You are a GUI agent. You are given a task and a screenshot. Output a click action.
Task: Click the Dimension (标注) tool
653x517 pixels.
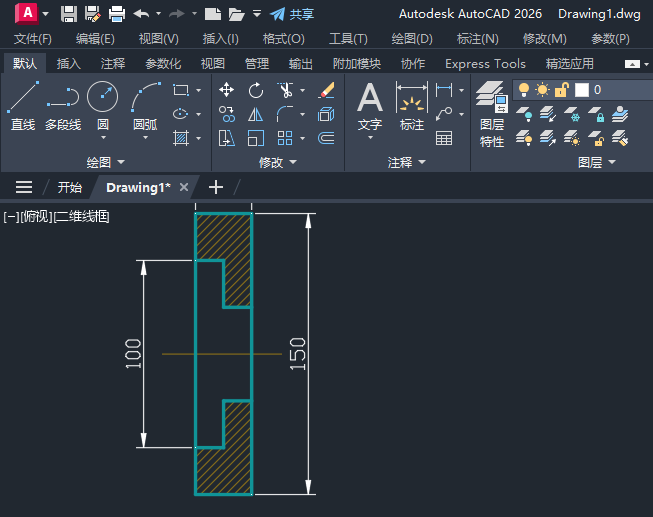point(411,106)
